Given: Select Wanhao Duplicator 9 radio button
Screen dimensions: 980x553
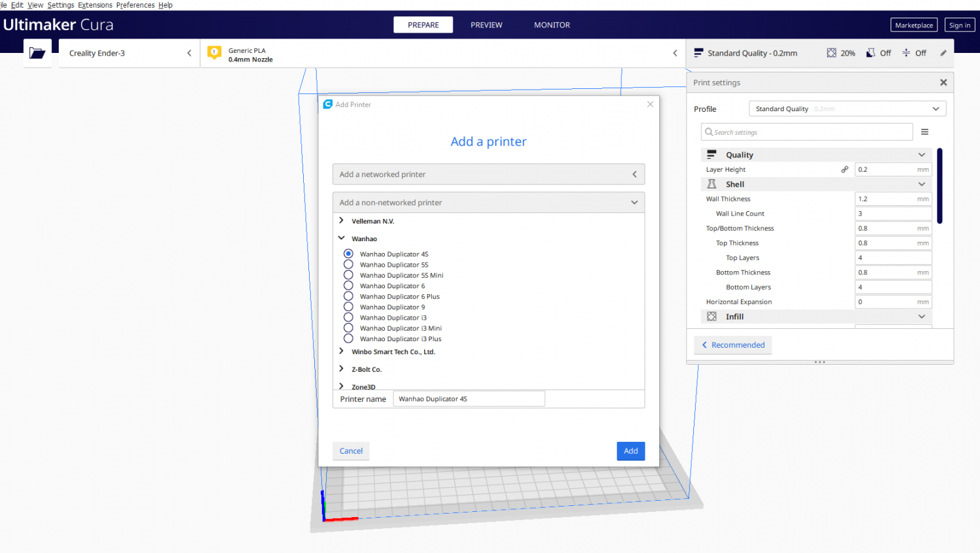Looking at the screenshot, I should click(348, 307).
